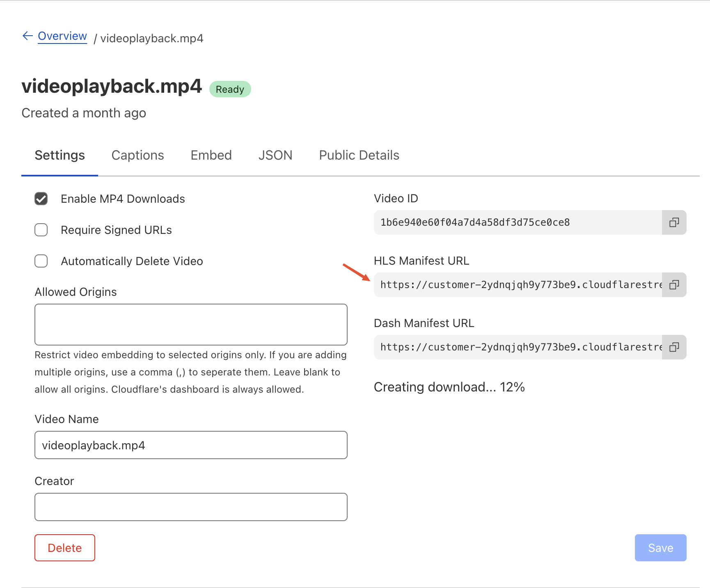Select the Settings tab
The image size is (710, 588).
60,156
